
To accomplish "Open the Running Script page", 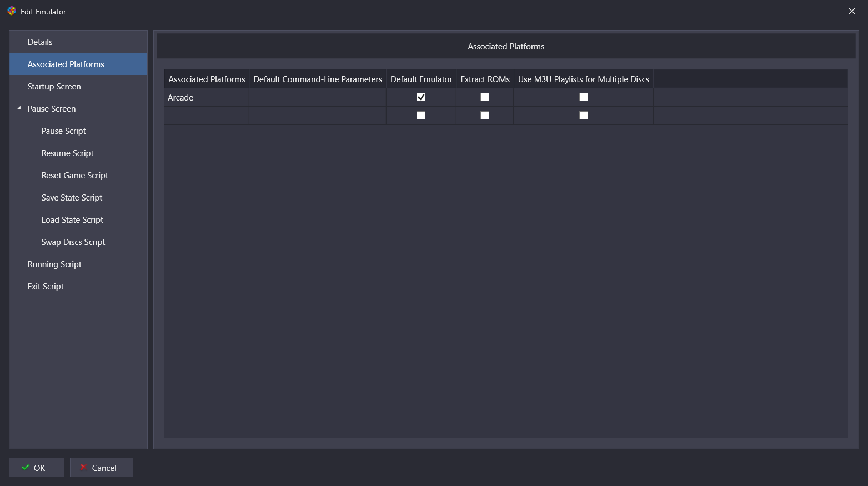I will (x=78, y=264).
